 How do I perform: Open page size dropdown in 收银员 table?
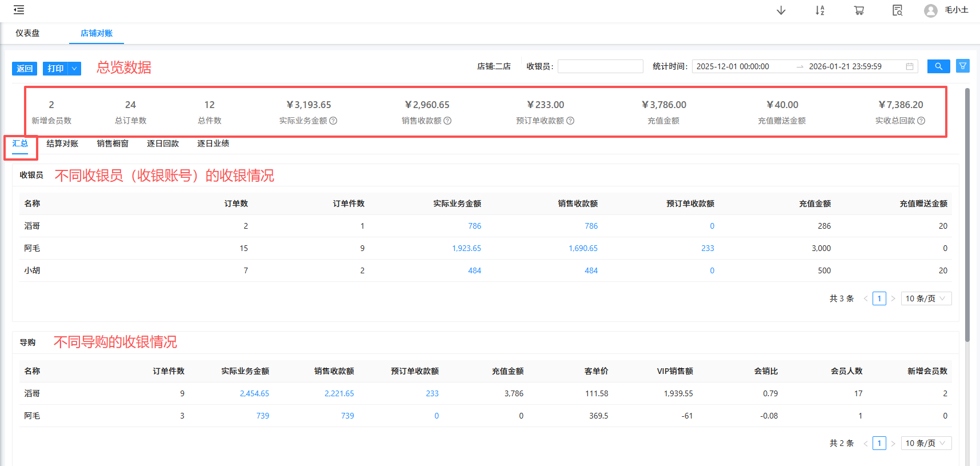click(x=926, y=298)
